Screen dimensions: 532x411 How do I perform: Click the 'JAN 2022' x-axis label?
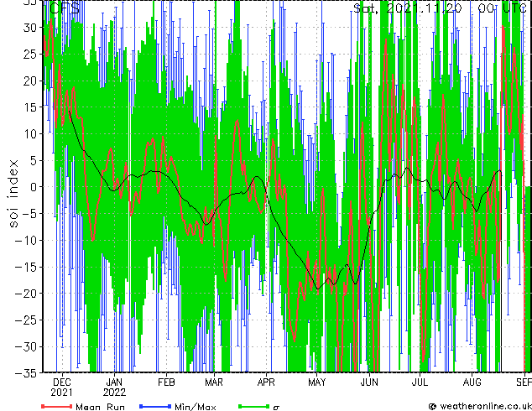point(114,388)
